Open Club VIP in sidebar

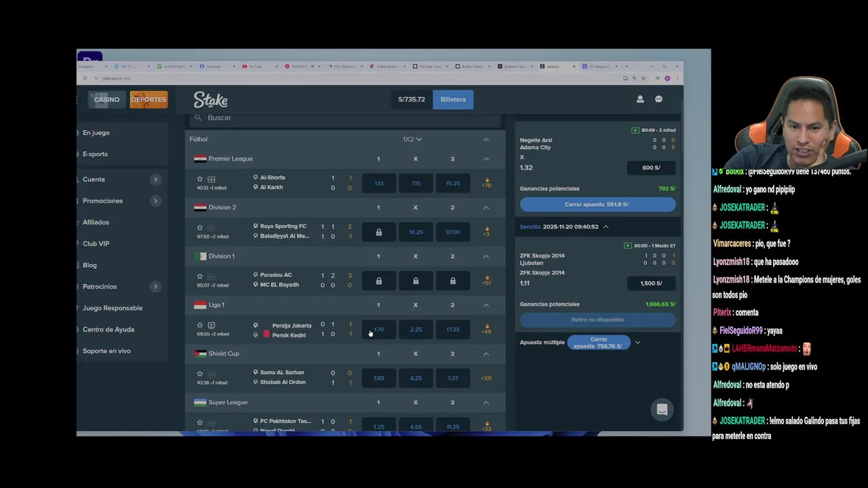[x=96, y=243]
